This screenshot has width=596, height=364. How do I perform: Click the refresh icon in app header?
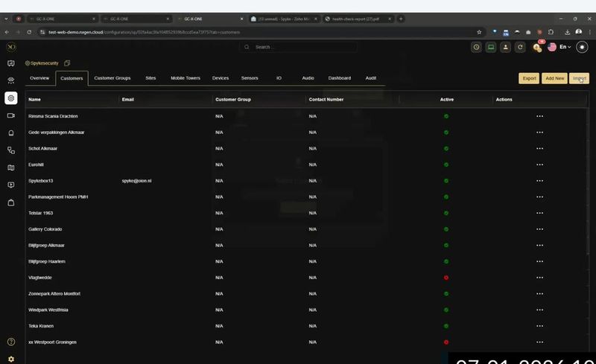(x=520, y=47)
